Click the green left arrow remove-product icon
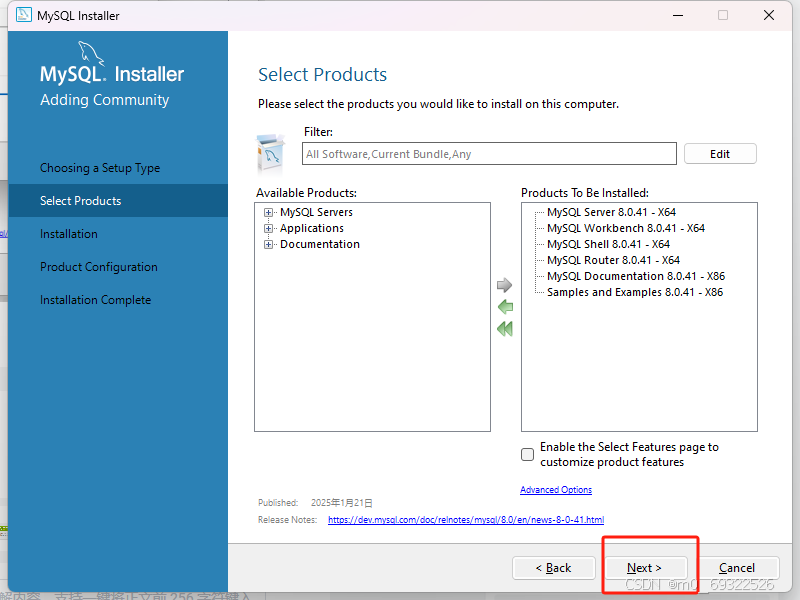Viewport: 800px width, 600px height. (x=505, y=307)
